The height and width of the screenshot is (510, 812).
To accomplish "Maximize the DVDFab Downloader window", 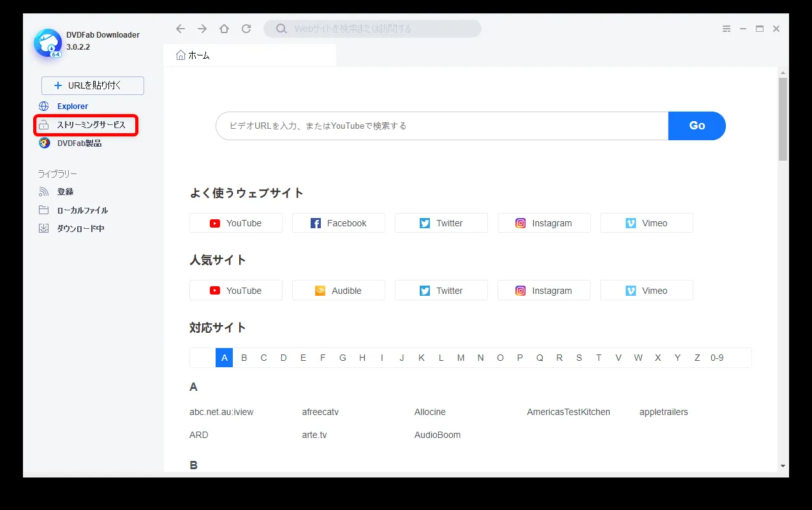I will 760,29.
